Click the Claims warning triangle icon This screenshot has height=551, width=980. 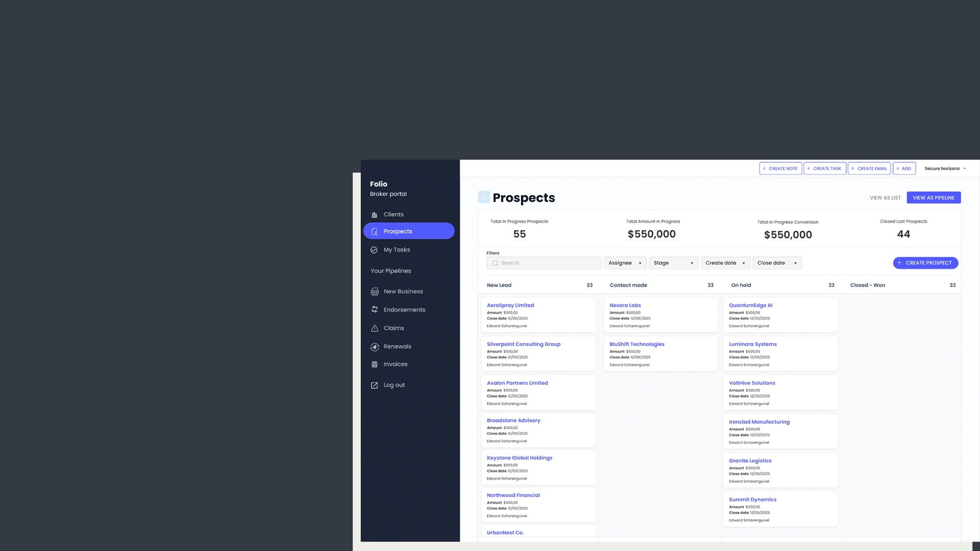tap(375, 329)
